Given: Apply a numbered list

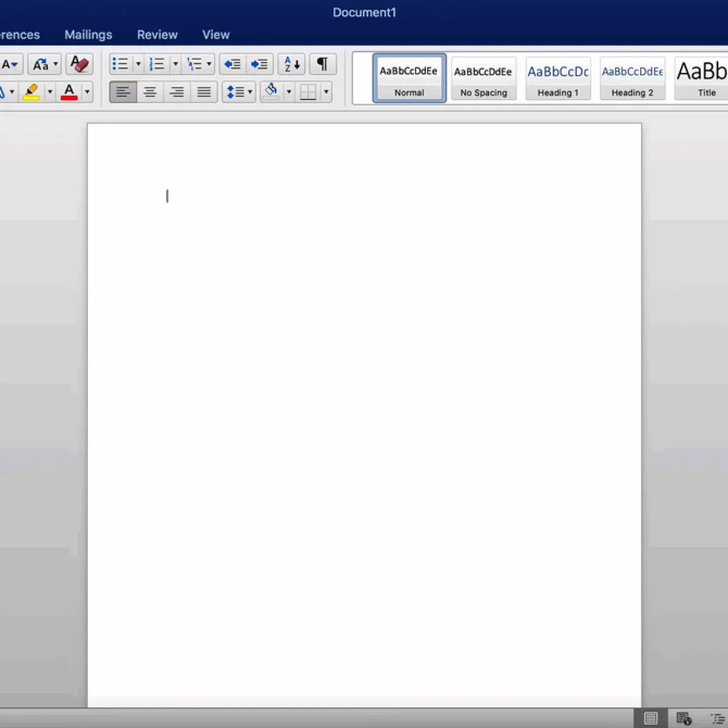Looking at the screenshot, I should [157, 64].
